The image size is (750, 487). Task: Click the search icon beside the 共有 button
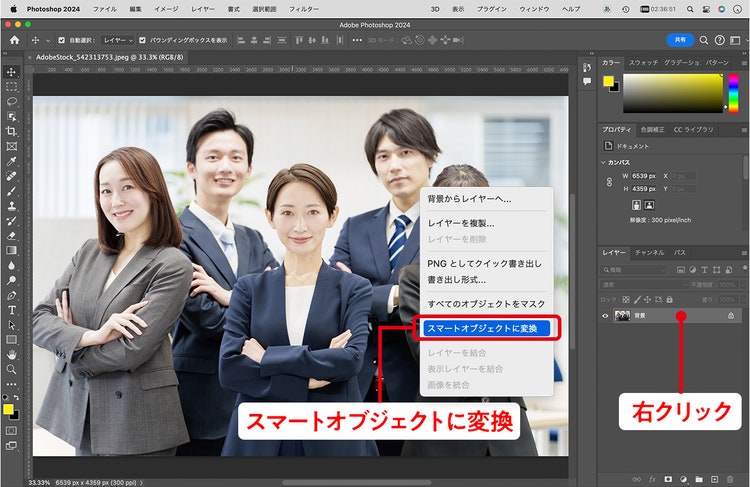pyautogui.click(x=704, y=40)
